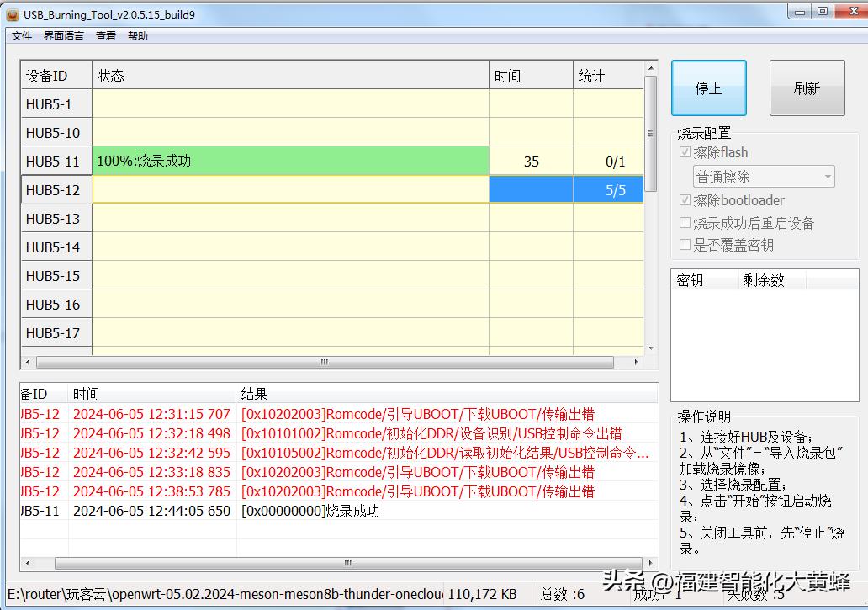Enable 是否覆盖密钥 option

coord(685,244)
